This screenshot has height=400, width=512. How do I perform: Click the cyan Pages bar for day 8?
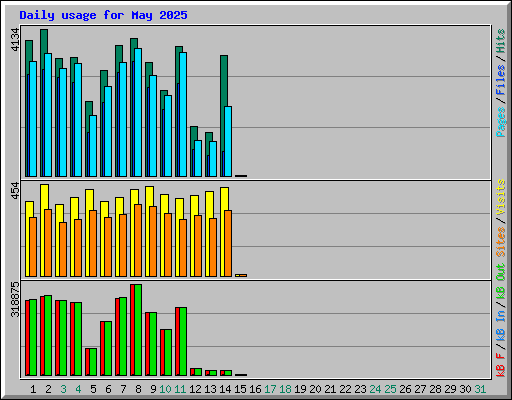point(138,112)
